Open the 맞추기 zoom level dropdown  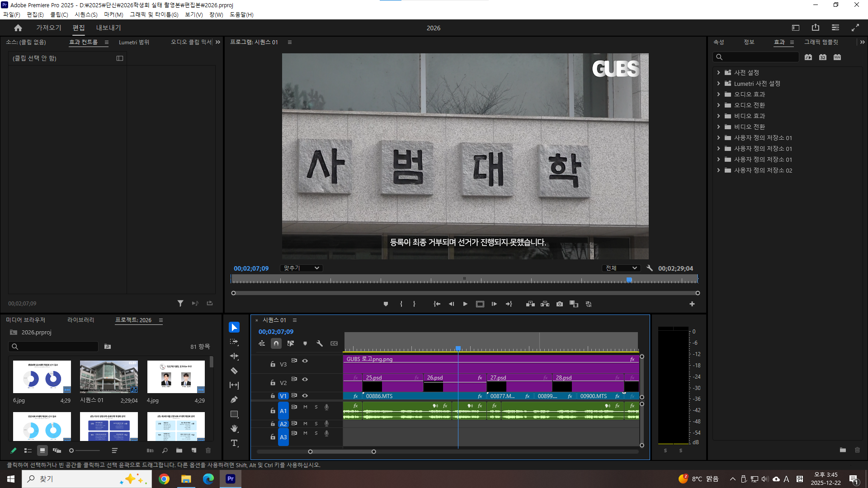point(301,268)
